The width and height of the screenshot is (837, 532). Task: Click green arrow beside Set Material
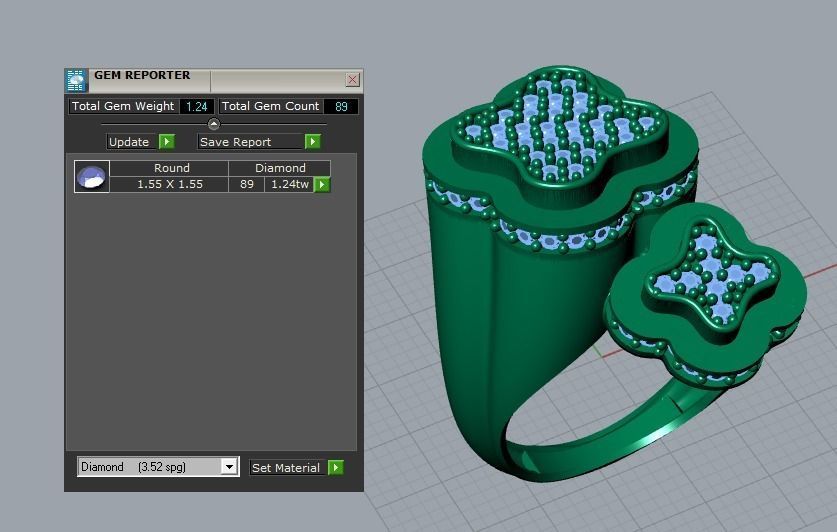pos(335,467)
